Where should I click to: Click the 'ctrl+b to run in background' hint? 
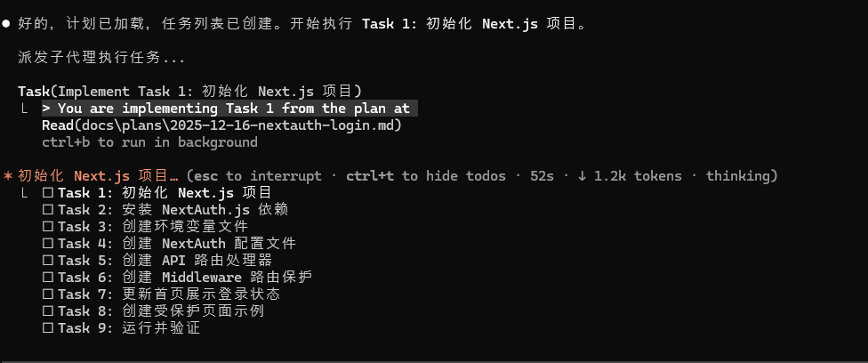[149, 142]
